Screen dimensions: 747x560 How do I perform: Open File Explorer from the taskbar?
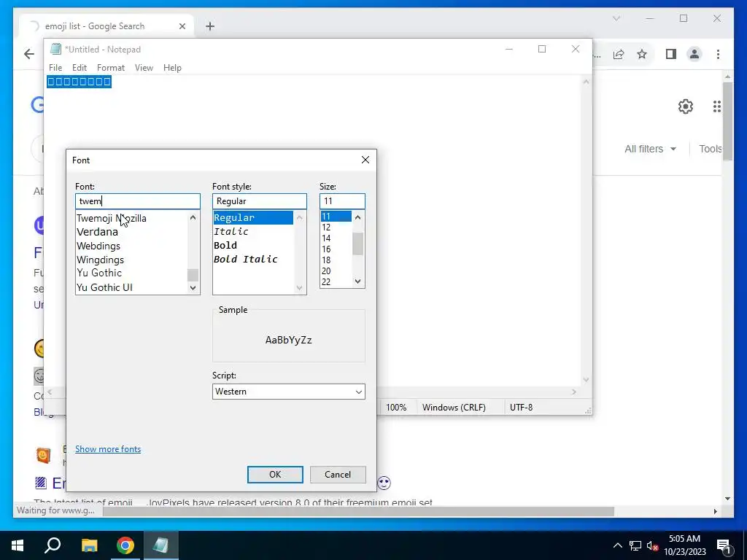pyautogui.click(x=90, y=545)
